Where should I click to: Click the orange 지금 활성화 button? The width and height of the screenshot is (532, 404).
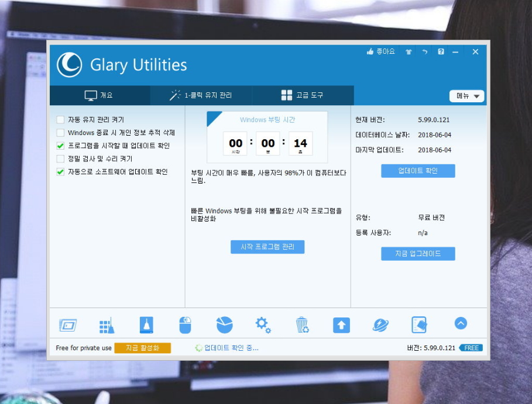142,348
